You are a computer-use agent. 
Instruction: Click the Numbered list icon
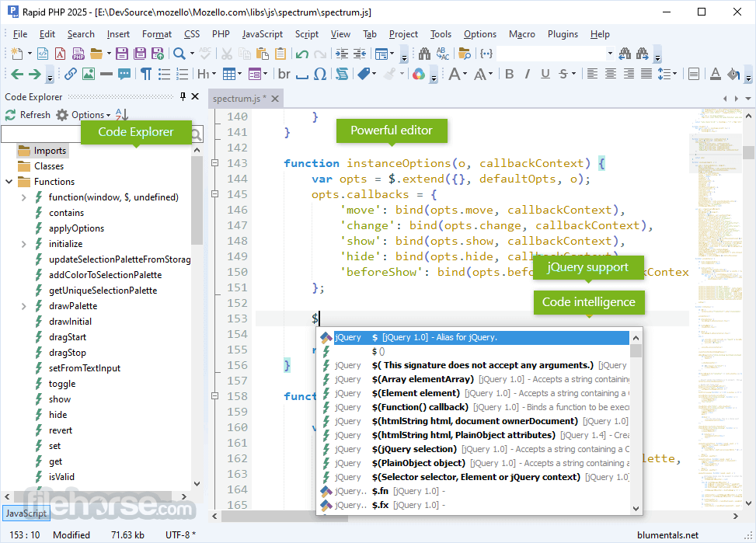coord(182,74)
